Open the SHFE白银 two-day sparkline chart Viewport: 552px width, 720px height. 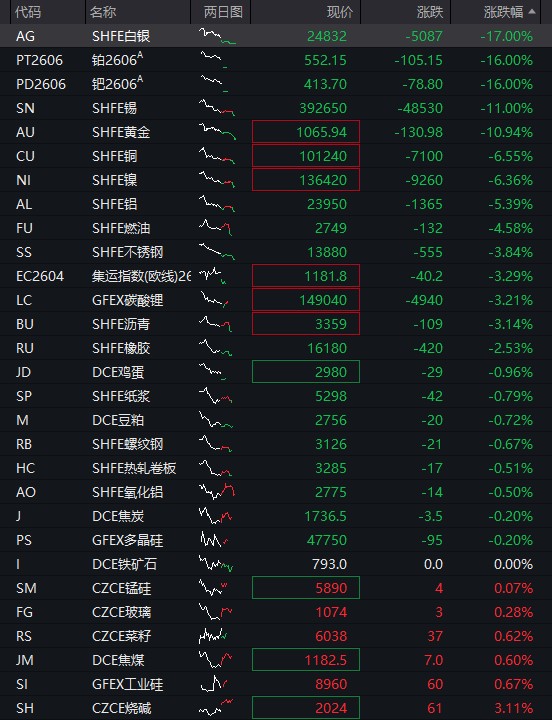(217, 36)
